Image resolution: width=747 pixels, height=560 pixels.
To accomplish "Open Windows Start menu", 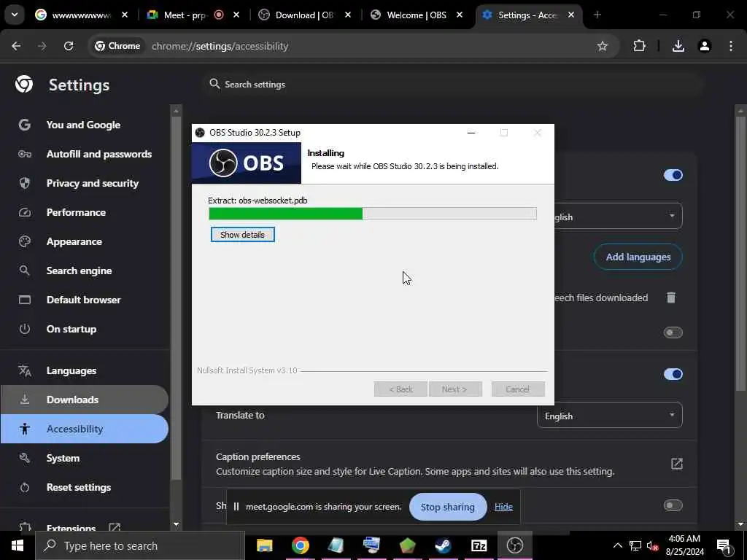I will pos(18,545).
